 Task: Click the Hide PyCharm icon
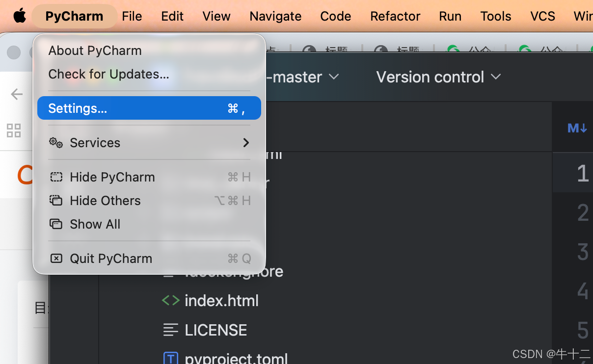[x=56, y=177]
